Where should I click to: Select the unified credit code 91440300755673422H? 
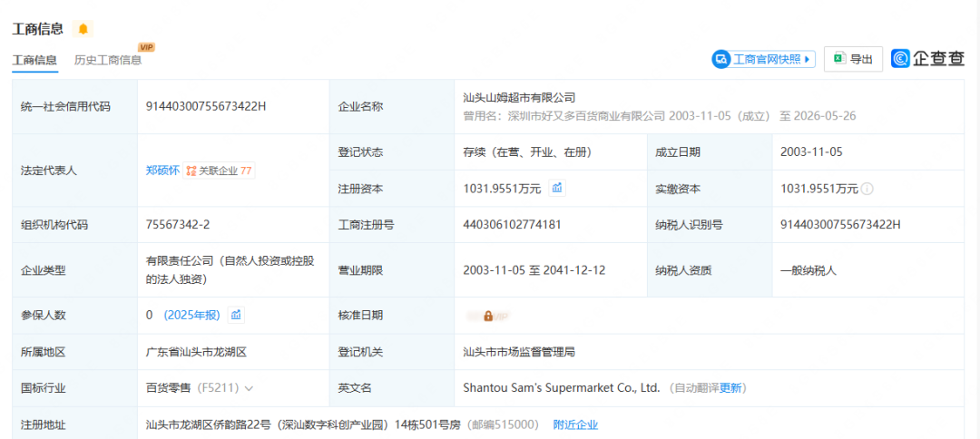(x=206, y=106)
